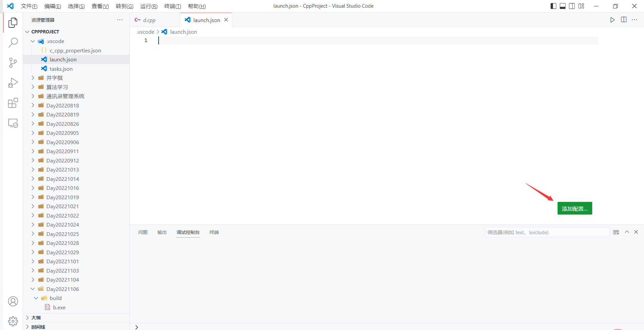
Task: Switch to the 问题 panel tab
Action: point(143,232)
